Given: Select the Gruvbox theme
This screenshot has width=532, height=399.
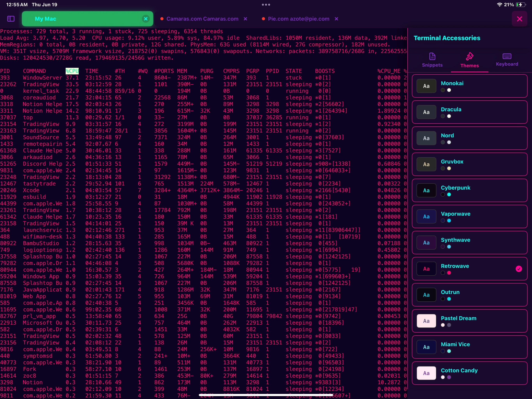Looking at the screenshot, I should coord(469,164).
